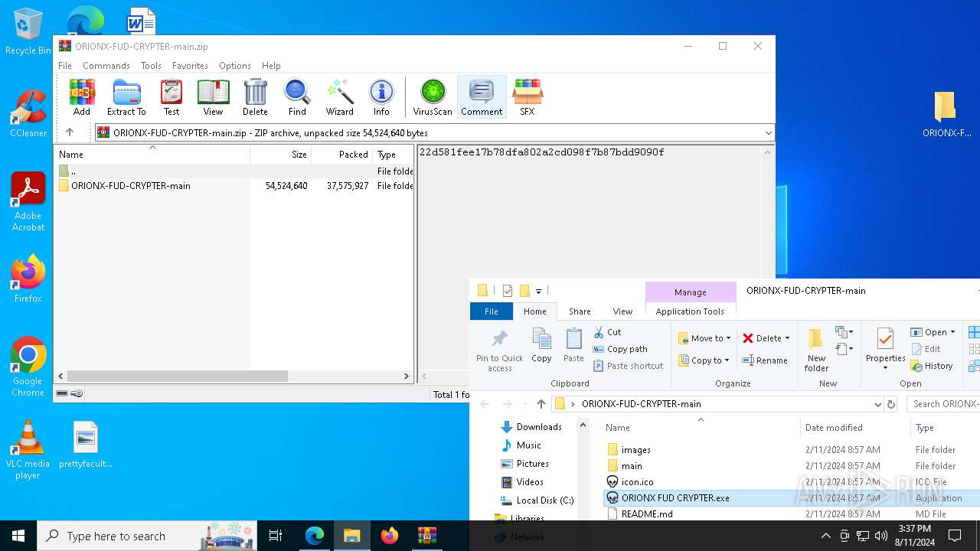Click the WinRAR file list horizontal scrollbar
Image resolution: width=980 pixels, height=551 pixels.
coord(177,377)
